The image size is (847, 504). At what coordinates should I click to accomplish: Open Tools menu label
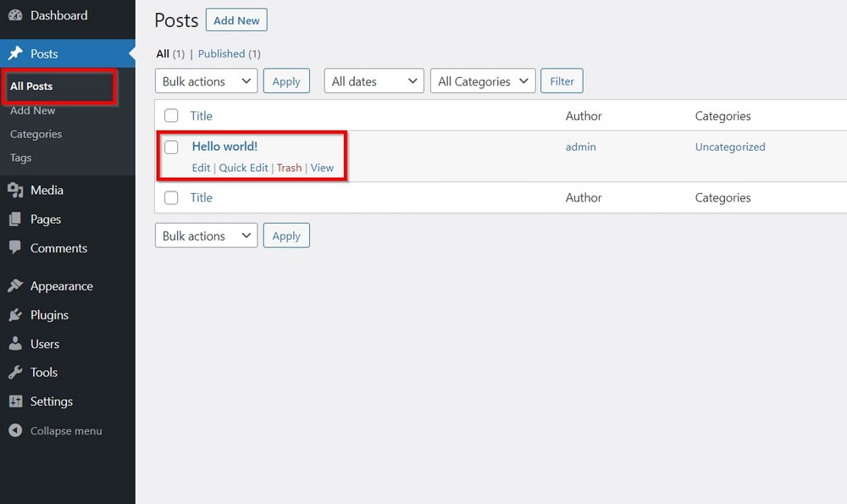(x=44, y=372)
